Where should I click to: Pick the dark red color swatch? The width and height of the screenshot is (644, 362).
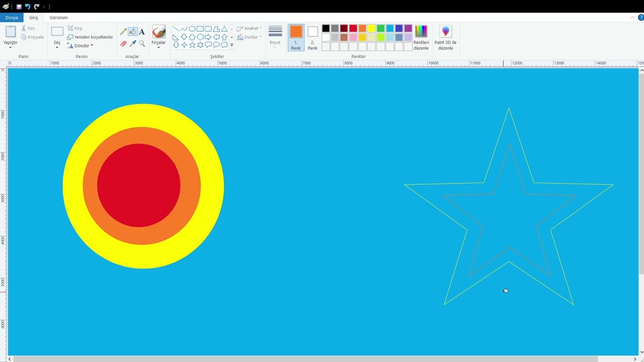344,29
